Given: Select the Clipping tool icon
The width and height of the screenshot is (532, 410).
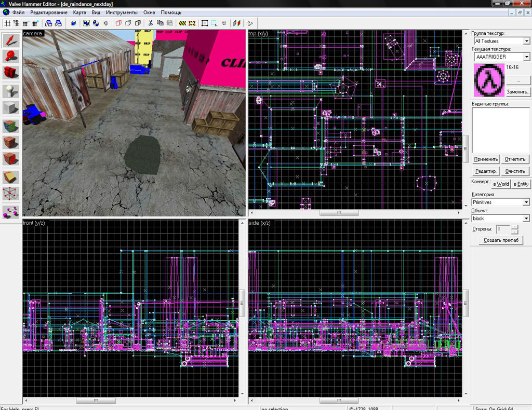Looking at the screenshot, I should click(11, 177).
